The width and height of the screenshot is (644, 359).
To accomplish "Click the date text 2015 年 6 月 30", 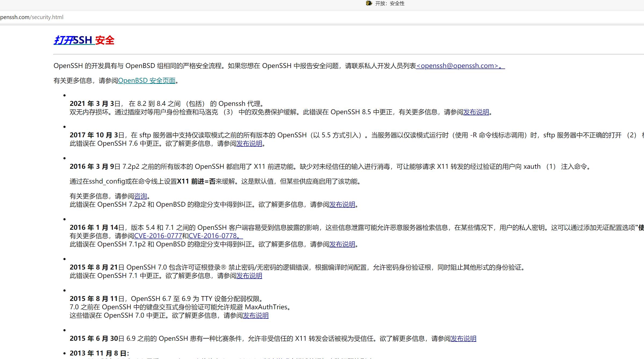I will [94, 339].
